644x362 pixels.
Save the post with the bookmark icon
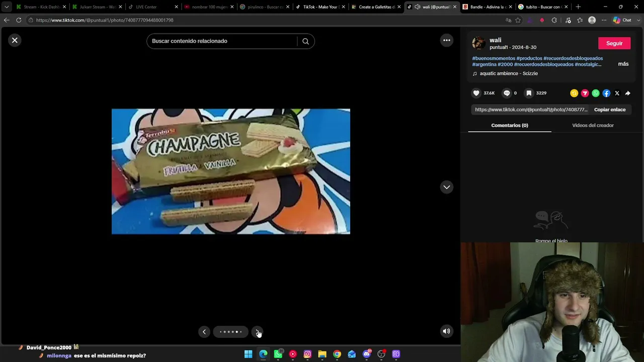tap(529, 93)
